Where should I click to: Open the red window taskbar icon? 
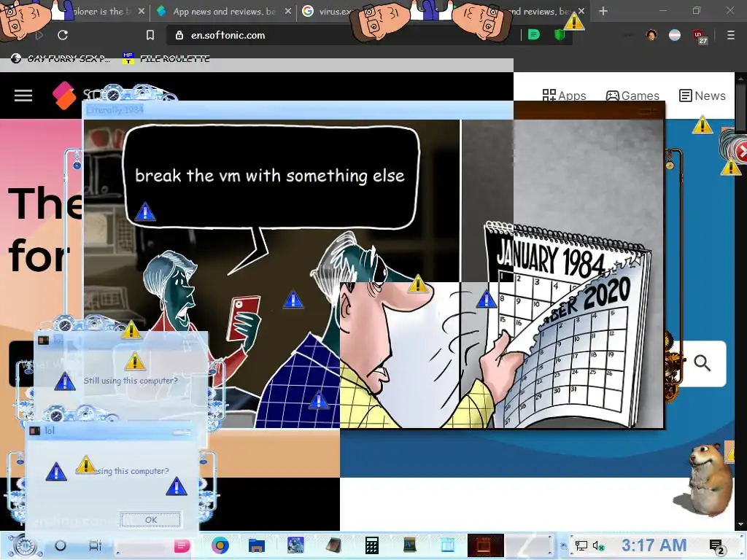tap(485, 545)
